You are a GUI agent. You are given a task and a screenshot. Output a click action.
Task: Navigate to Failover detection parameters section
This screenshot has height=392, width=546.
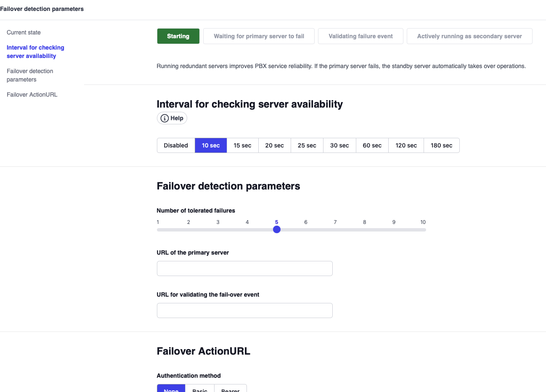(x=30, y=75)
